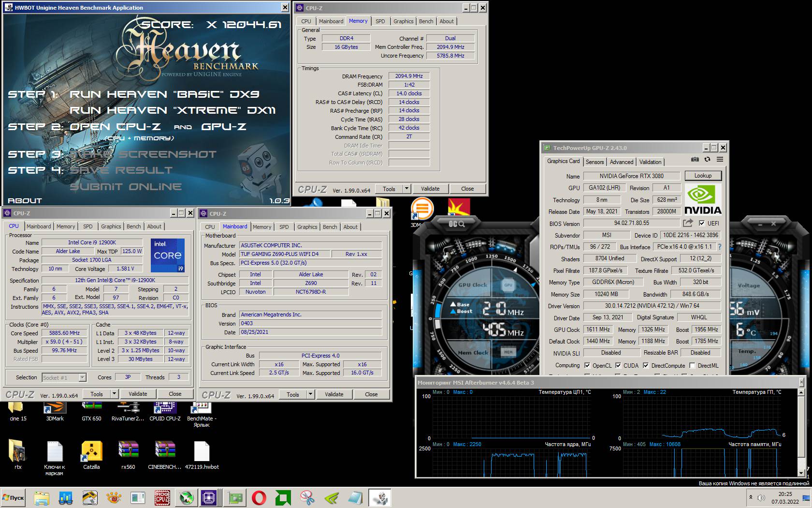
Task: Expand the hidden tray icons arrow
Action: pyautogui.click(x=751, y=497)
